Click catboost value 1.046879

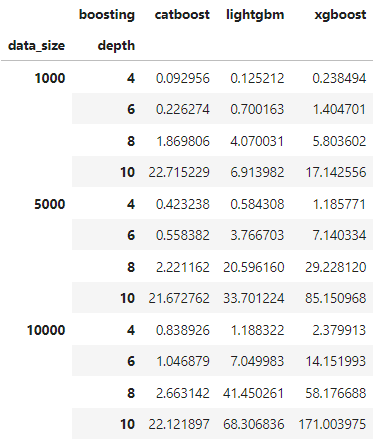click(183, 361)
